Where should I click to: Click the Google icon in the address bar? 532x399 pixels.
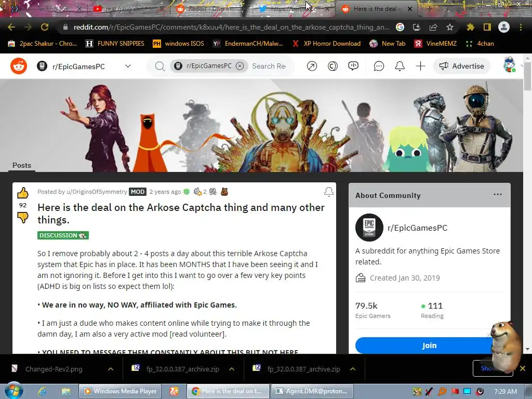tap(400, 27)
